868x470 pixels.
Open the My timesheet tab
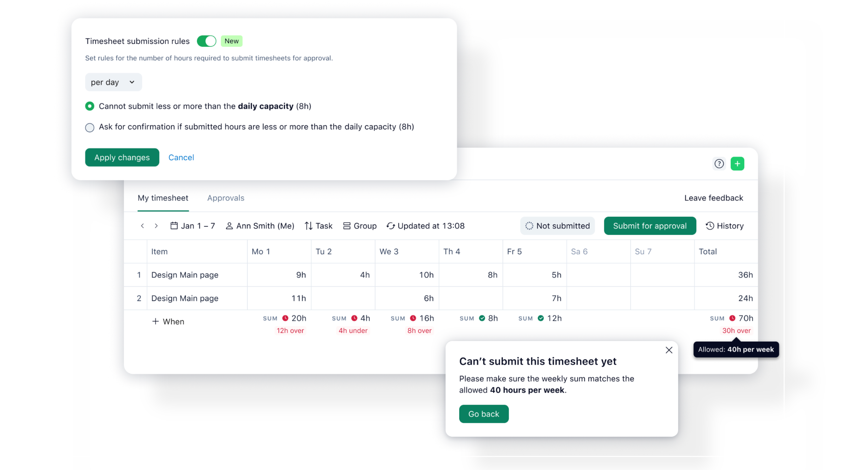(163, 198)
